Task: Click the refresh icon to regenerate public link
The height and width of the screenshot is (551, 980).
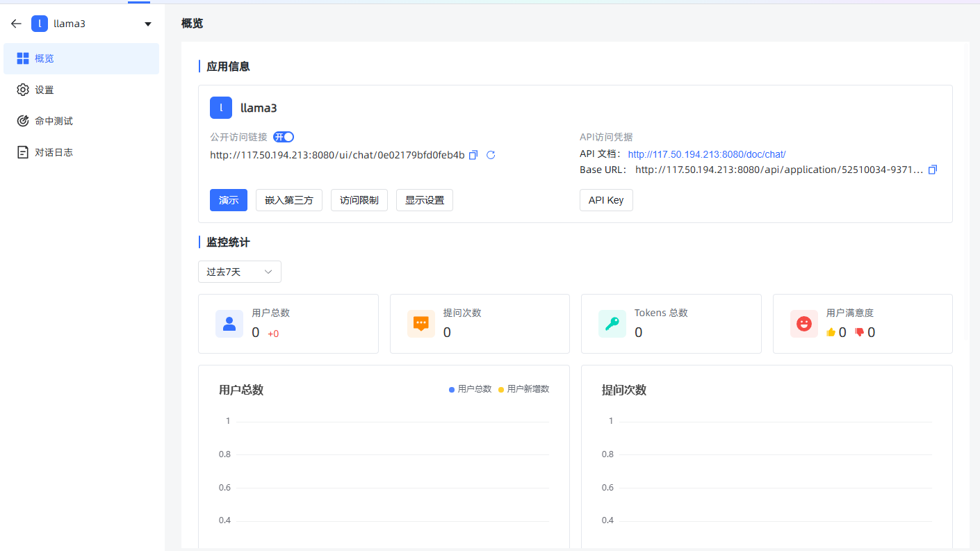Action: [x=490, y=155]
